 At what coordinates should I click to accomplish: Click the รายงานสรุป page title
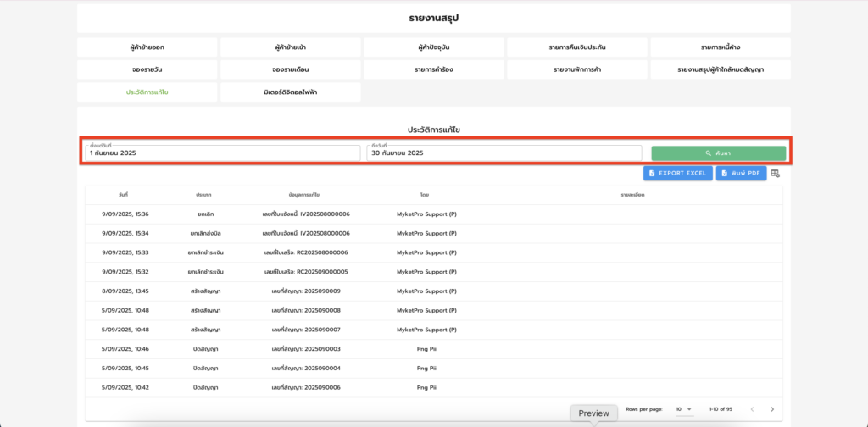pos(435,19)
